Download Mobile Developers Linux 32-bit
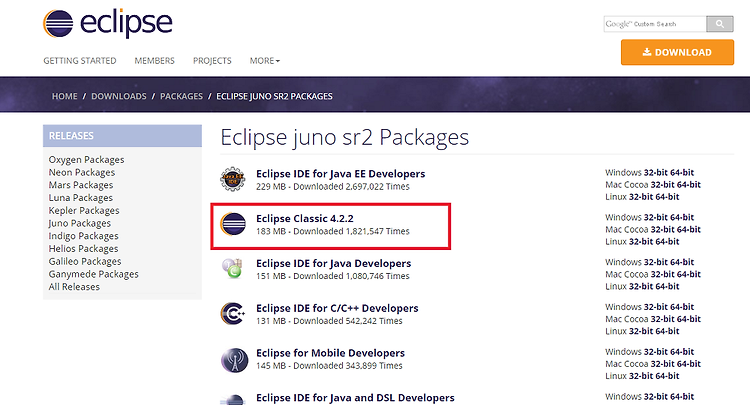The height and width of the screenshot is (405, 750). (x=641, y=376)
